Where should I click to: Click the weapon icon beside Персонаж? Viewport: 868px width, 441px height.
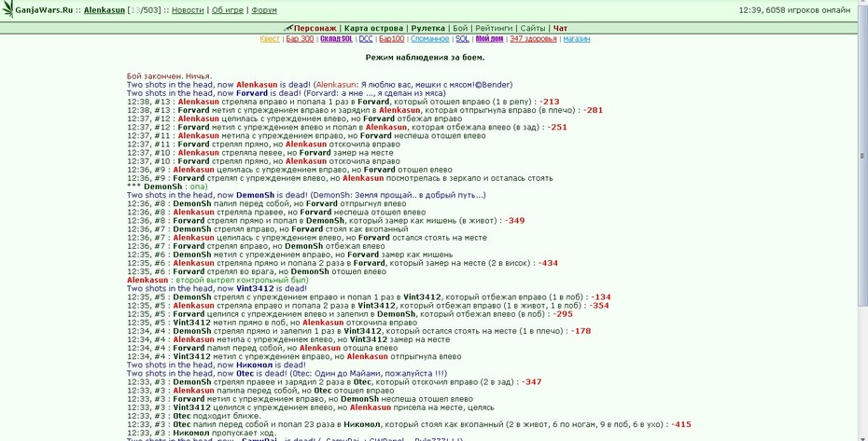click(x=287, y=28)
